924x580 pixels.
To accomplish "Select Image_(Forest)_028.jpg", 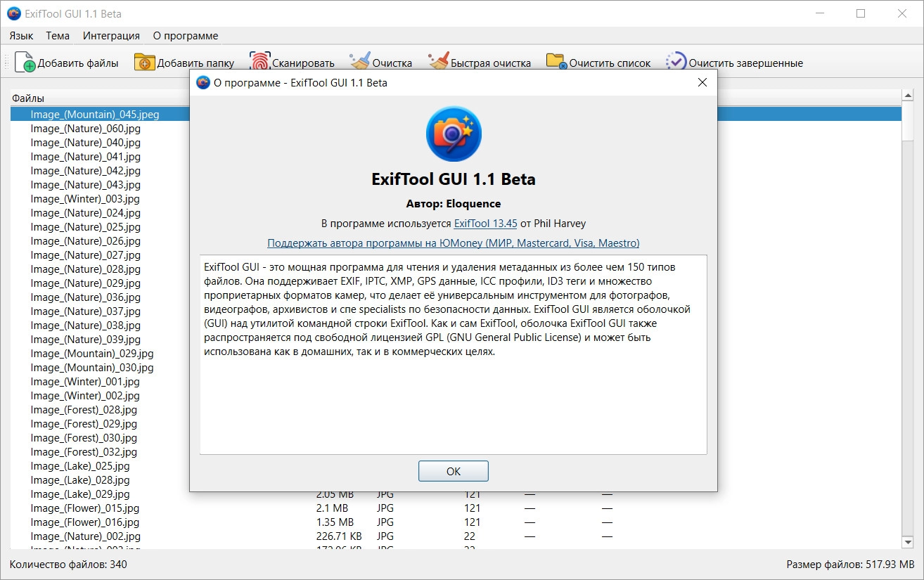I will pos(84,410).
